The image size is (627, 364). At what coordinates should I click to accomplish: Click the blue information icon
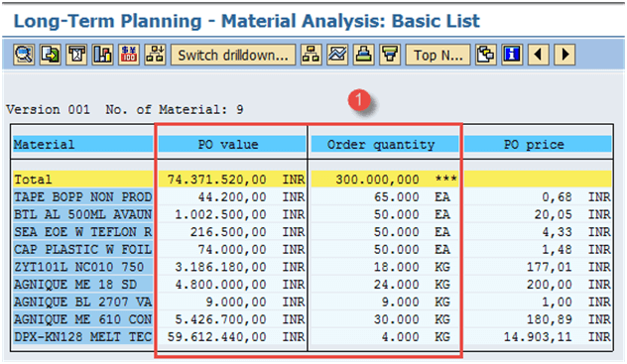(x=512, y=55)
